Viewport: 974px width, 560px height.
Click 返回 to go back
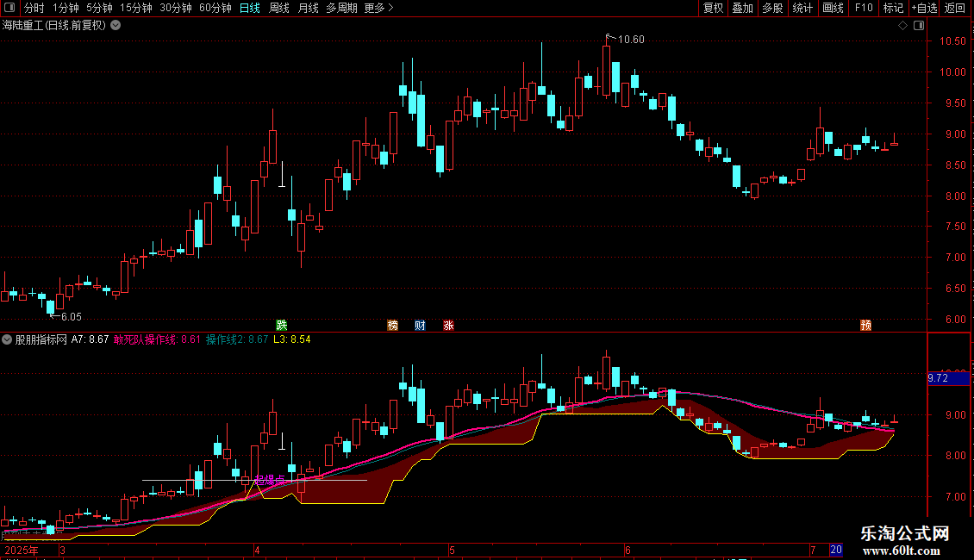(x=955, y=8)
